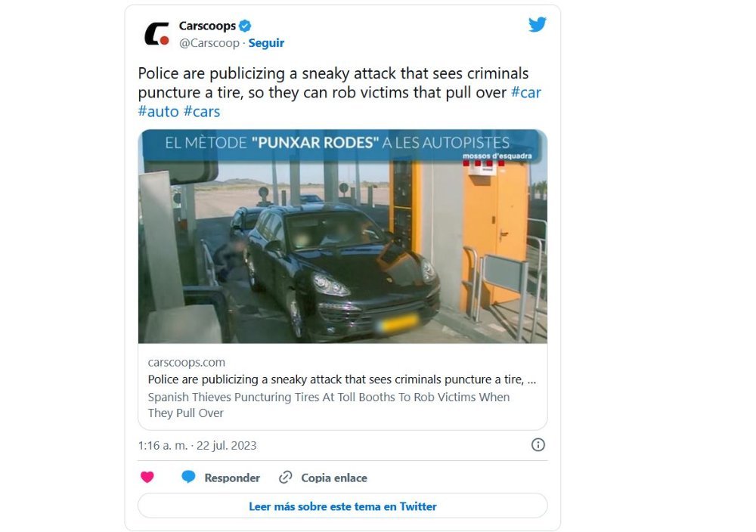Image resolution: width=756 pixels, height=532 pixels.
Task: Click the carscoops.com domain link
Action: tap(187, 362)
